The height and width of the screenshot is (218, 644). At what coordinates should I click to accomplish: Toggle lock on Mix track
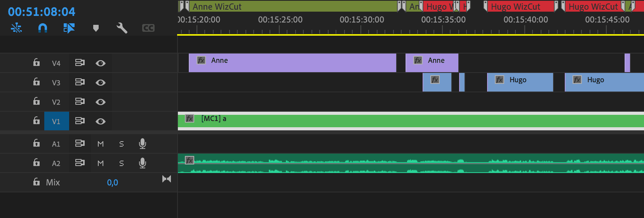[37, 182]
